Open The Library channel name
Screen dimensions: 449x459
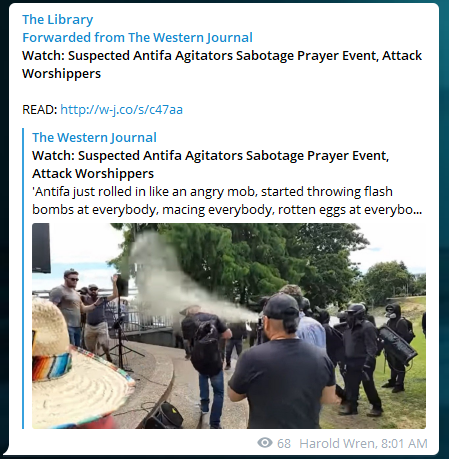coord(58,20)
